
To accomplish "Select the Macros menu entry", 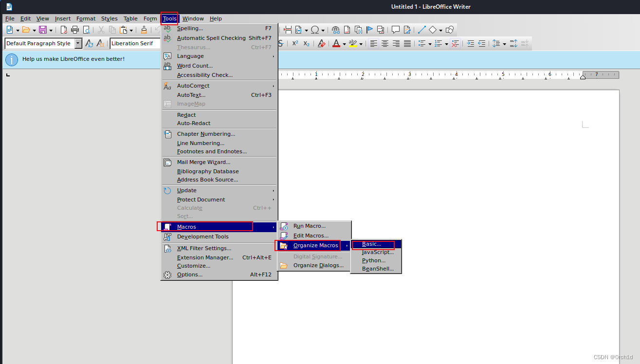I will [219, 227].
